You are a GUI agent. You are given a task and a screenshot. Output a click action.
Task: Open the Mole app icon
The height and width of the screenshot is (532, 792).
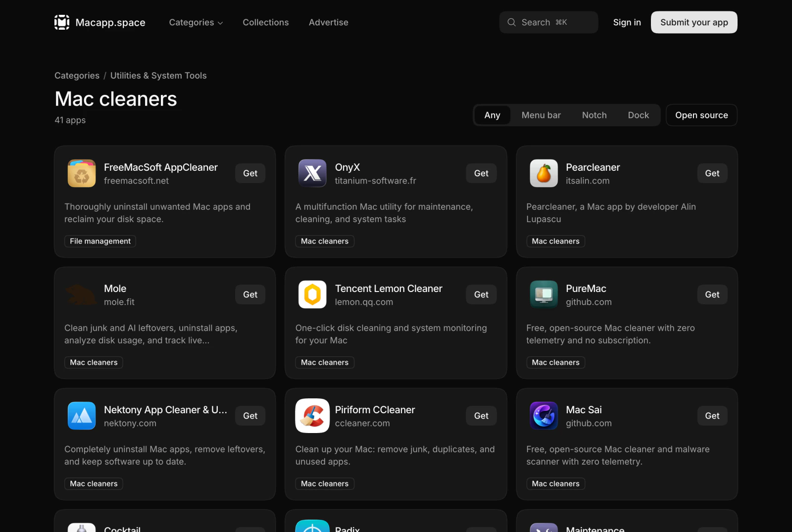tap(82, 294)
